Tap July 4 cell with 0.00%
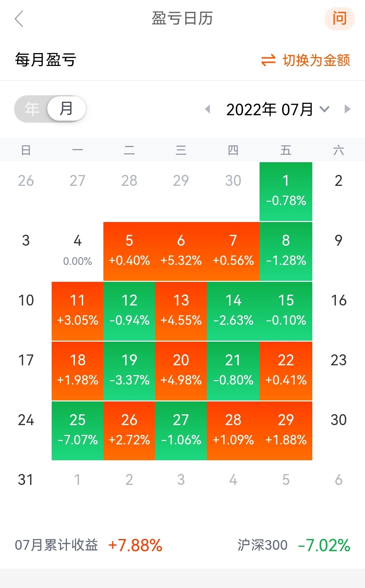This screenshot has width=365, height=588. point(78,251)
